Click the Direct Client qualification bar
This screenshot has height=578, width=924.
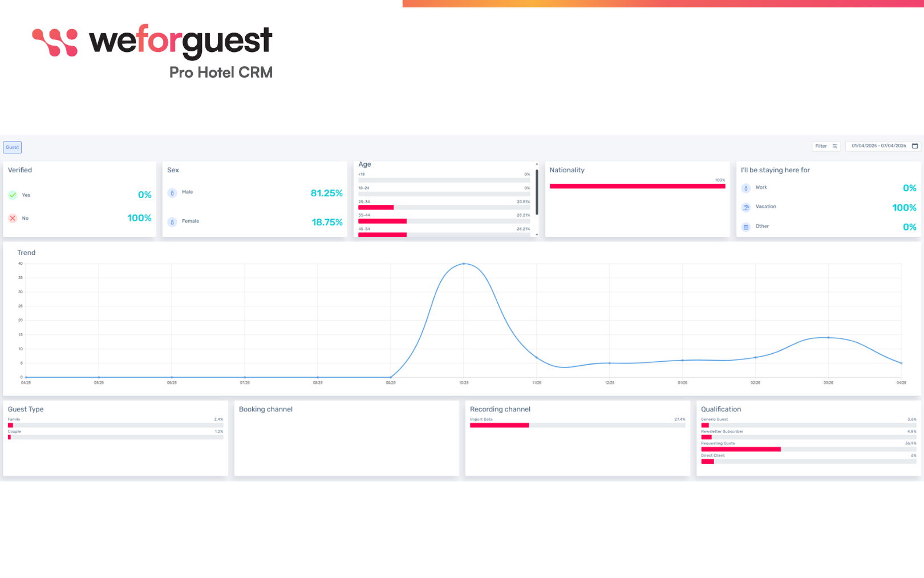click(809, 461)
